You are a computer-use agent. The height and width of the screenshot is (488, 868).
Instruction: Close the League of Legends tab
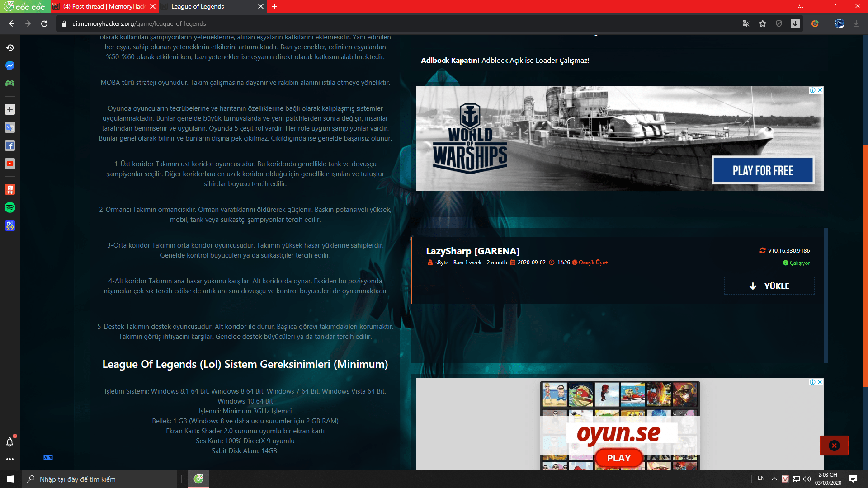click(261, 6)
